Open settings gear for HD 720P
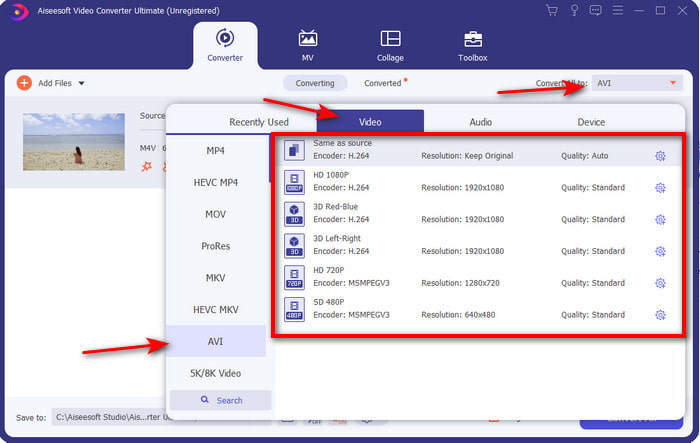 tap(660, 283)
